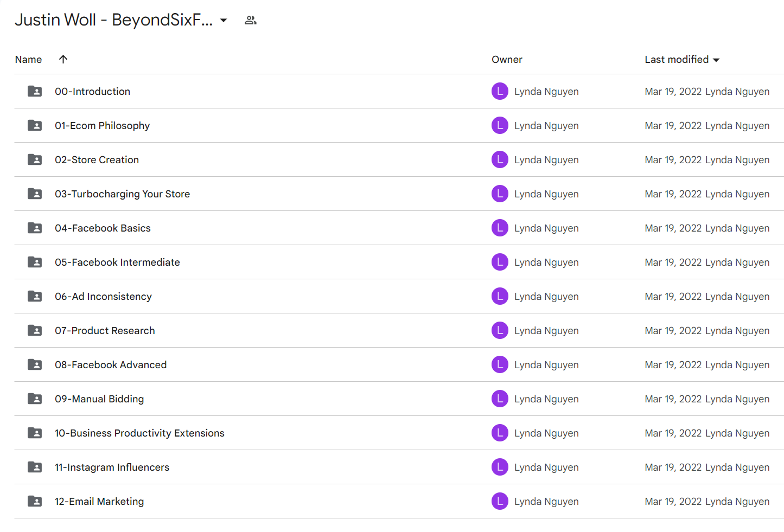Click owner avatar in 08-Facebook Advanced row
Image resolution: width=784 pixels, height=532 pixels.
[500, 364]
